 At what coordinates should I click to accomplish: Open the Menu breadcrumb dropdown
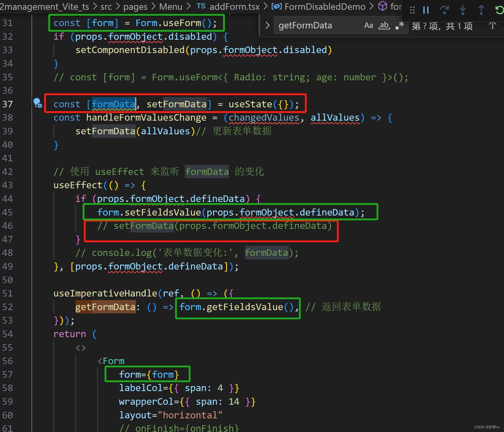[170, 7]
